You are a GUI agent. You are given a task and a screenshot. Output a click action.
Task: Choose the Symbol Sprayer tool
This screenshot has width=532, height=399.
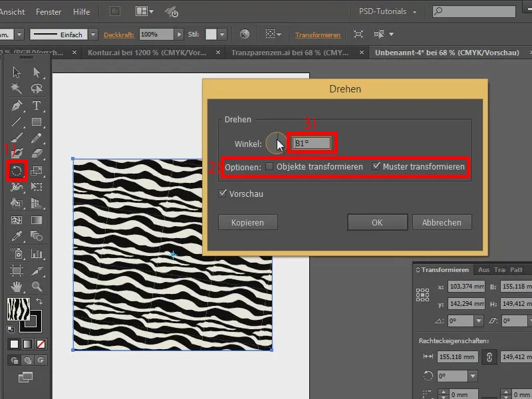click(16, 253)
